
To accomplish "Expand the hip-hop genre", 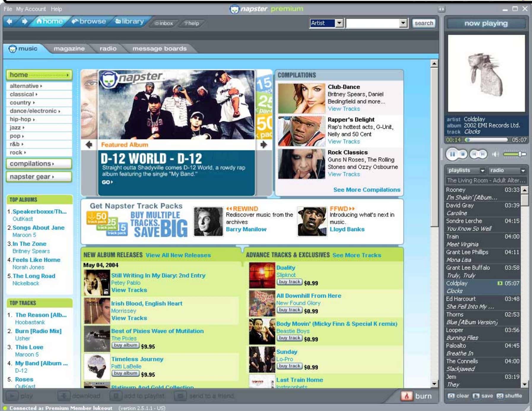I will 39,119.
